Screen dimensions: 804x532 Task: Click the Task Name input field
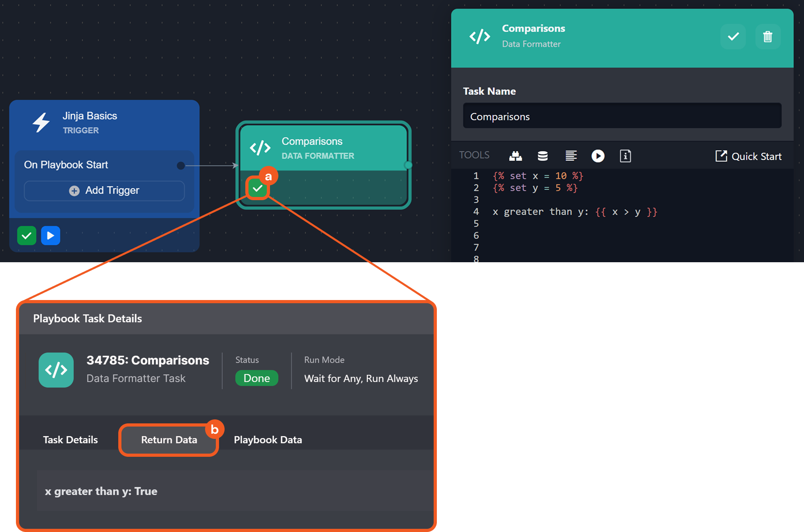[622, 116]
